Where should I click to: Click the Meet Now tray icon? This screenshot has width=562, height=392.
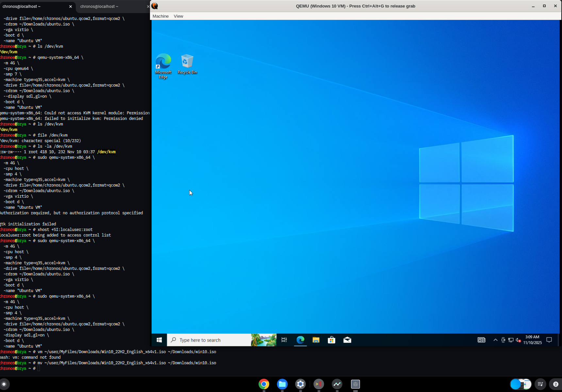(503, 340)
